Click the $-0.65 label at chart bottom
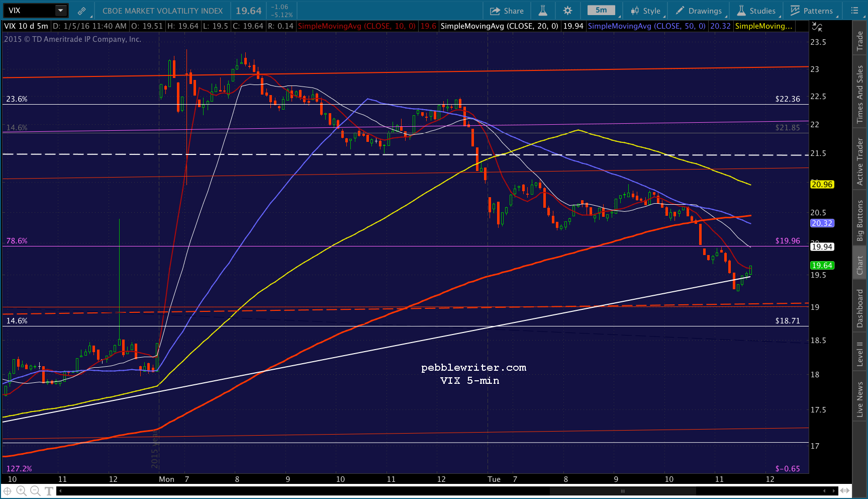The image size is (868, 499). click(788, 469)
